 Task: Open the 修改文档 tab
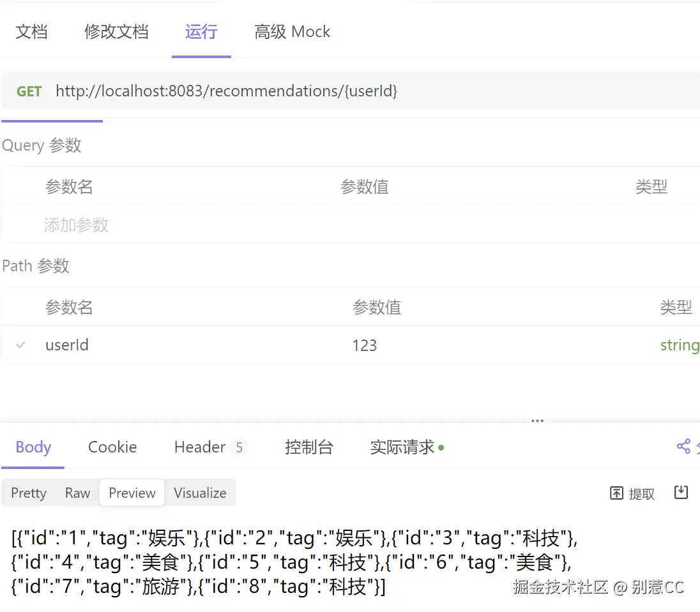[116, 32]
